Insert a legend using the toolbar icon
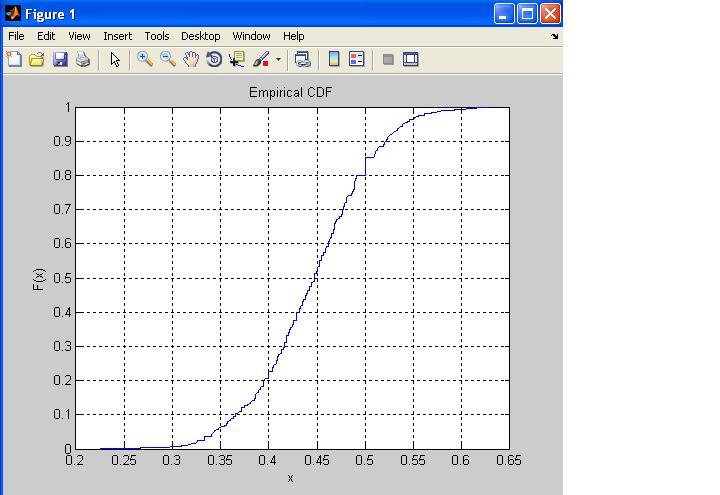The image size is (720, 495). click(x=357, y=59)
